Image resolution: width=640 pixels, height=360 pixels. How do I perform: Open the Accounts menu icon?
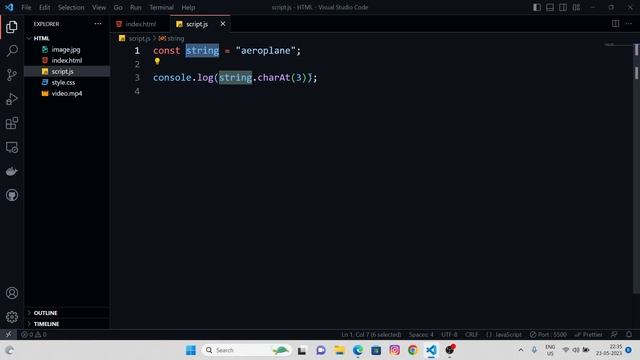(x=12, y=293)
